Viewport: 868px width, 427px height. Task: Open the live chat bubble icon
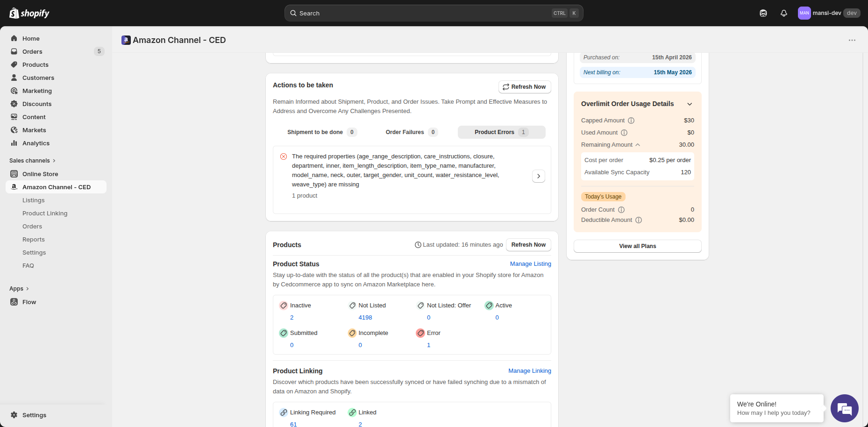845,408
